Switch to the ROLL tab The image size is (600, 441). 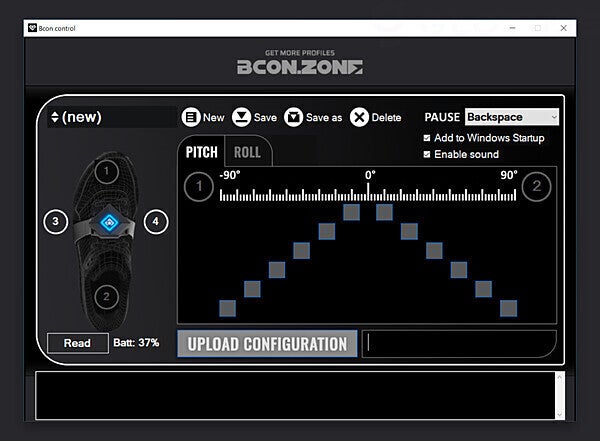(247, 152)
